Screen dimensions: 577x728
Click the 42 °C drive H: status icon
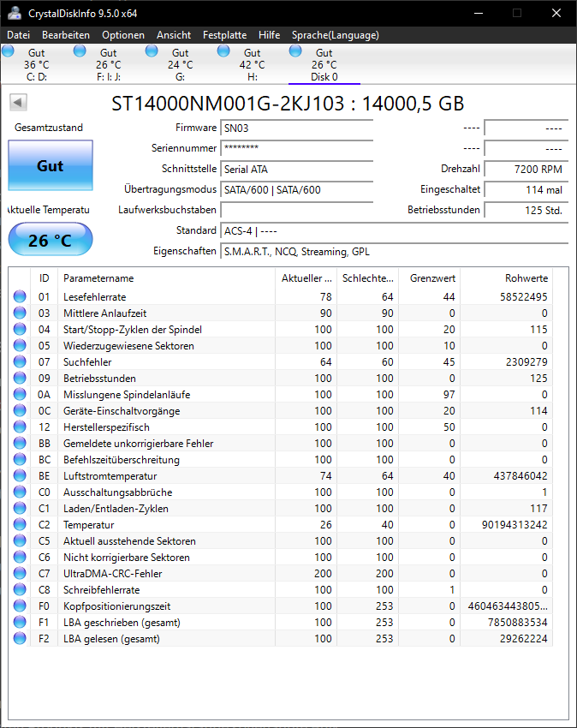pos(223,51)
